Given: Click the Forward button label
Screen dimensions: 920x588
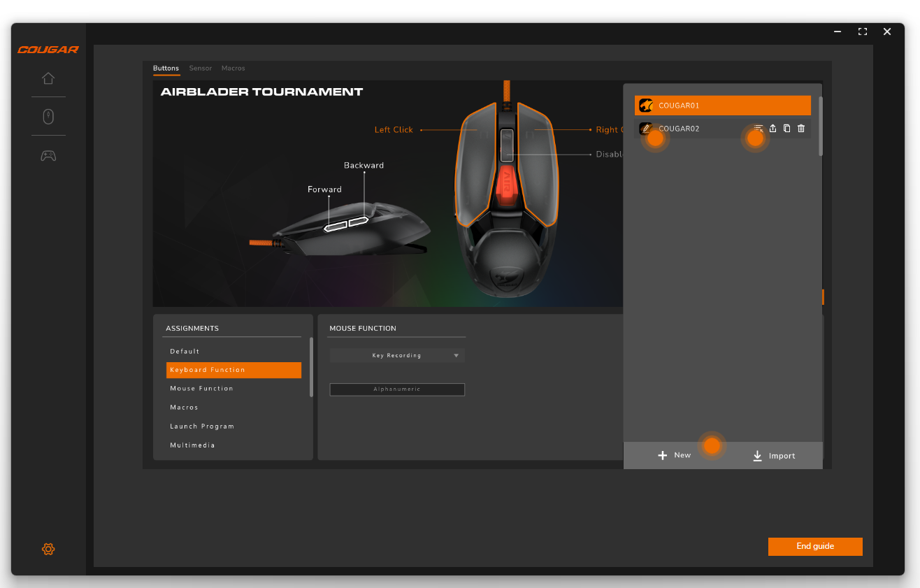Looking at the screenshot, I should (x=324, y=189).
